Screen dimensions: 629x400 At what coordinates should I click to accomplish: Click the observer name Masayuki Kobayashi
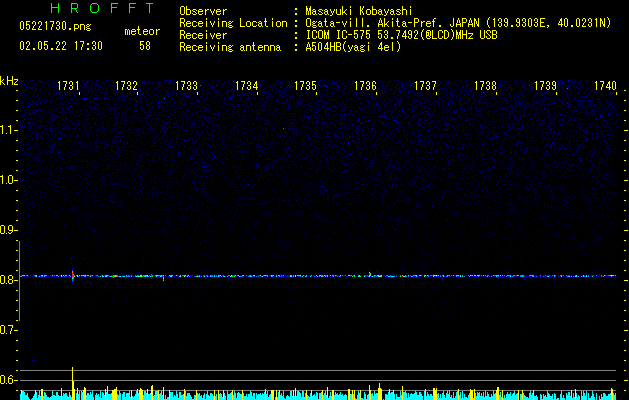(x=359, y=11)
